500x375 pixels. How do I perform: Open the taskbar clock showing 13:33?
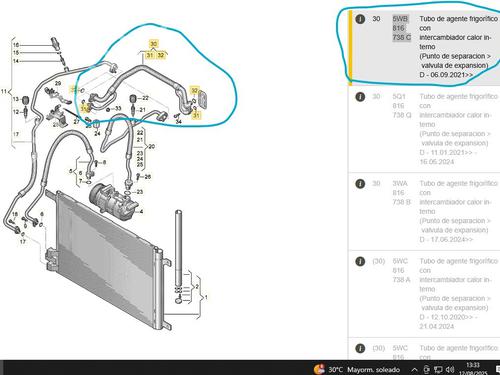tap(473, 369)
